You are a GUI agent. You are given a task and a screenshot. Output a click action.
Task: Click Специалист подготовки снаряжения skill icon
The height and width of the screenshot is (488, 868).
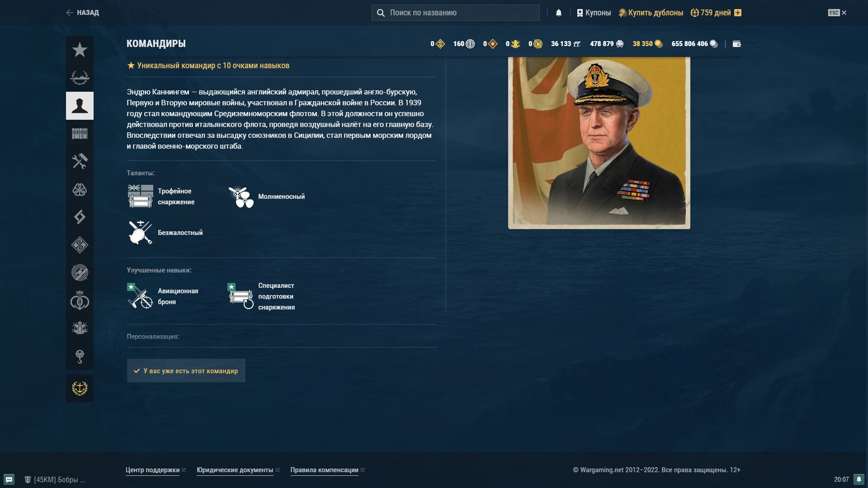[x=241, y=296]
